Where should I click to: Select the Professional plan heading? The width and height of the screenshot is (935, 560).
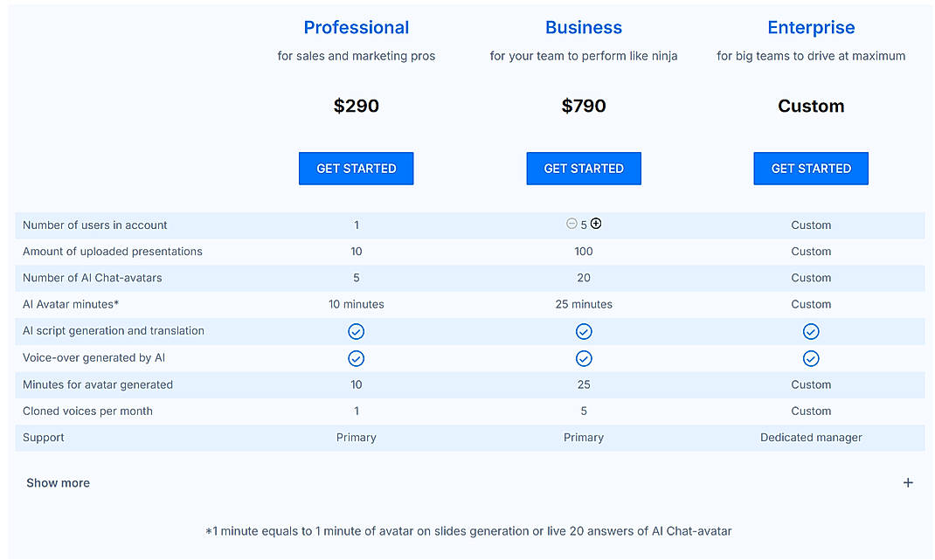[x=356, y=27]
